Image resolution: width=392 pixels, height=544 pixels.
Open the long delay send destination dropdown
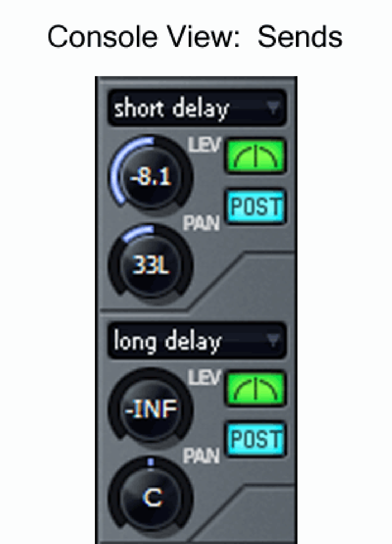point(197,341)
